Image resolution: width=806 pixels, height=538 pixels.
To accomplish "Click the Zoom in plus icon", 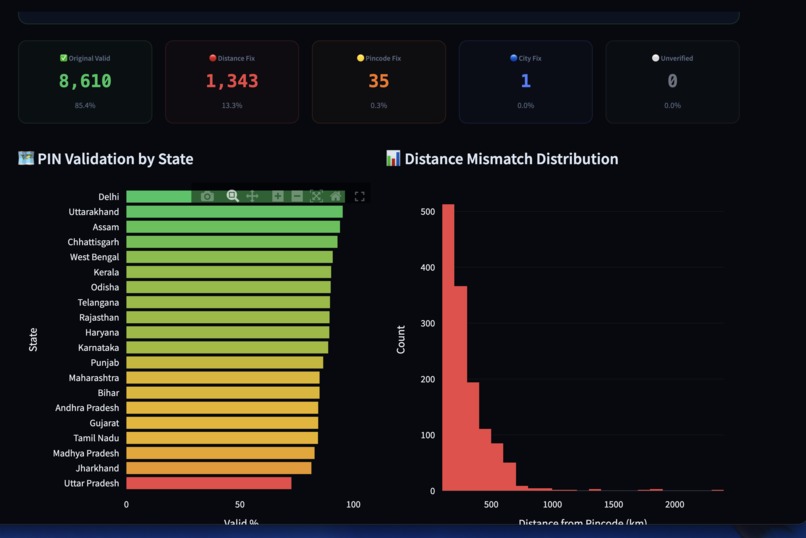I will (278, 196).
